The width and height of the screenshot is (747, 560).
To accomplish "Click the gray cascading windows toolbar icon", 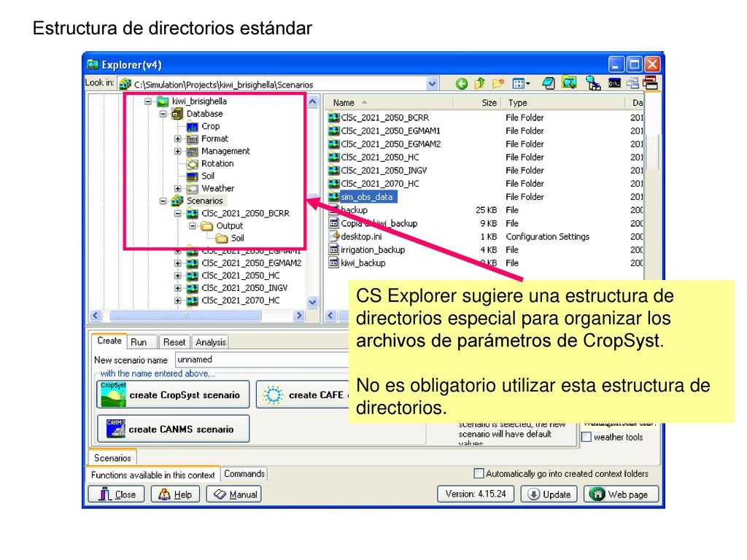I will coord(632,83).
